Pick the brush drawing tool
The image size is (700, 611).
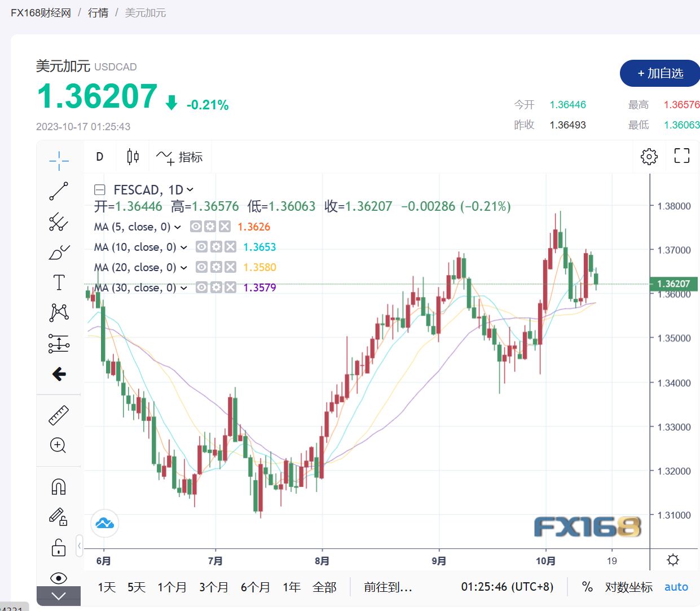pyautogui.click(x=59, y=252)
